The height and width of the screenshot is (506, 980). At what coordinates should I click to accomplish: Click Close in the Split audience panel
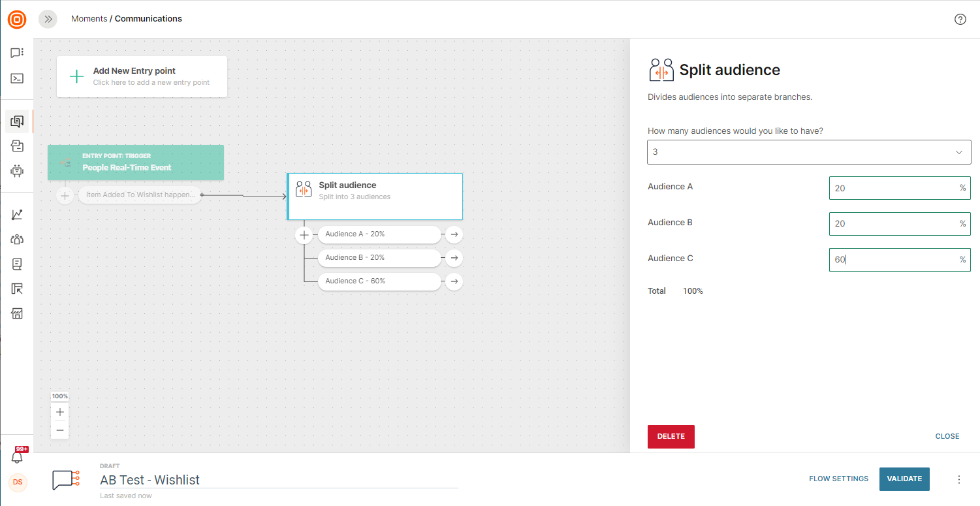click(x=947, y=436)
